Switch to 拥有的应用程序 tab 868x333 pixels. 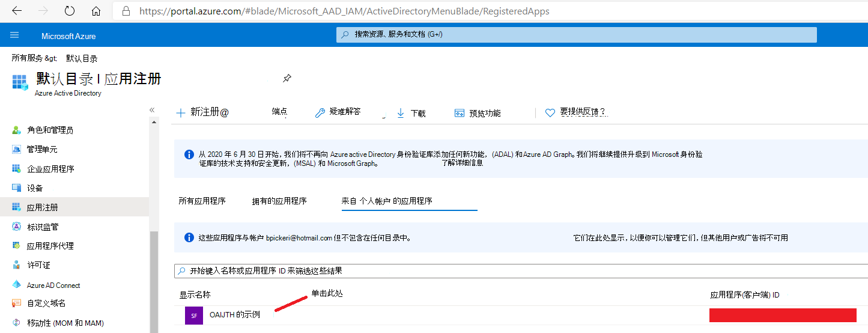click(x=279, y=201)
